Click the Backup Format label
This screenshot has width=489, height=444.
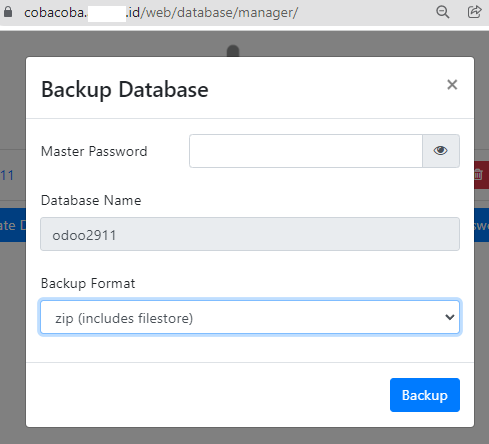pyautogui.click(x=88, y=283)
